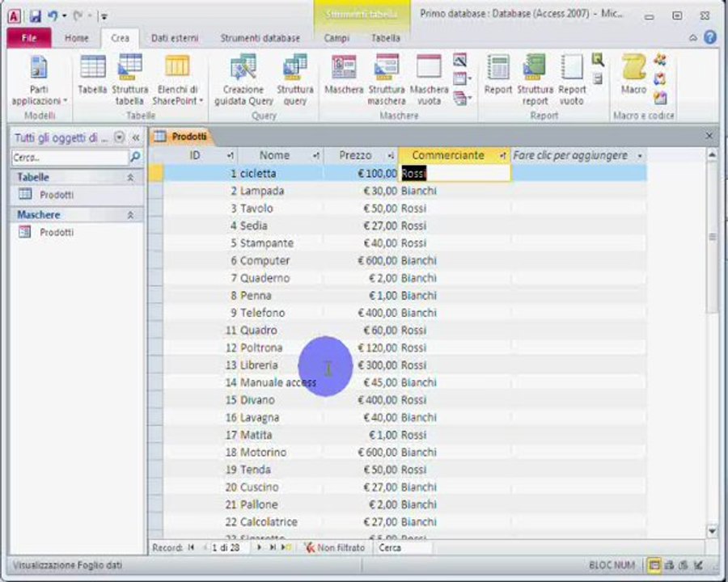Open Strumenti database tab

(260, 38)
